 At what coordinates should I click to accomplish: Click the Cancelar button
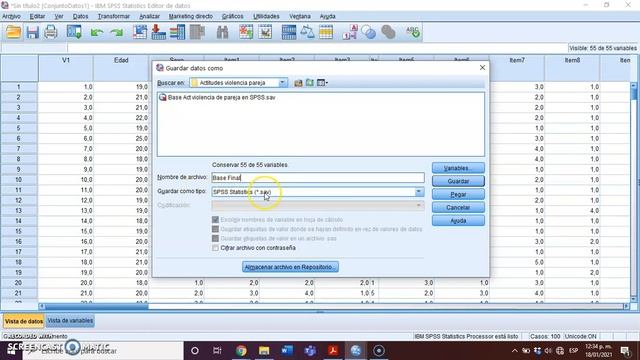point(458,207)
